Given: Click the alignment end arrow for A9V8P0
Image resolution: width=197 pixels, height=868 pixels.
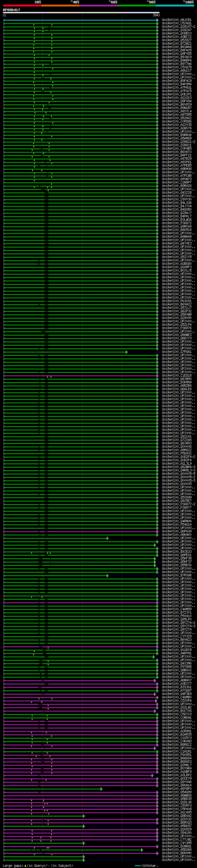Looking at the screenshot, I should pos(101,789).
